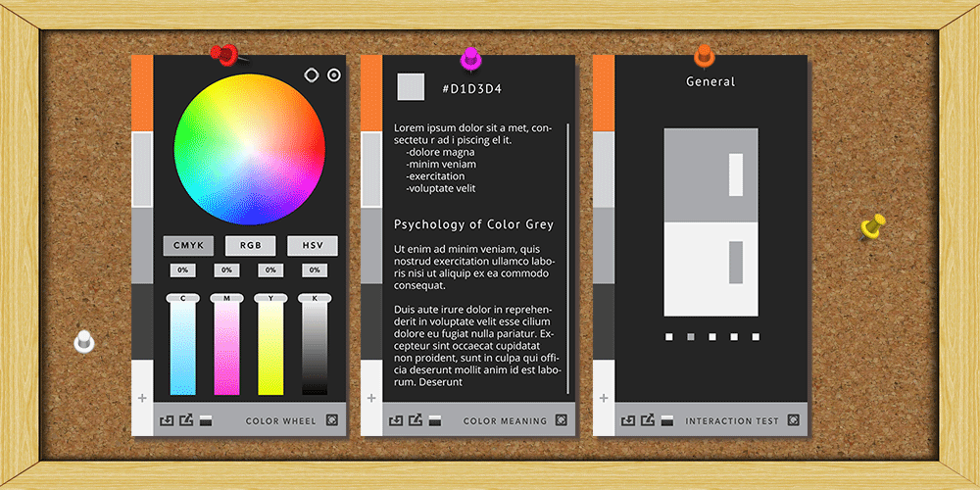Switch to the RGB color mode tab
Screen dimensions: 980x490
point(250,246)
